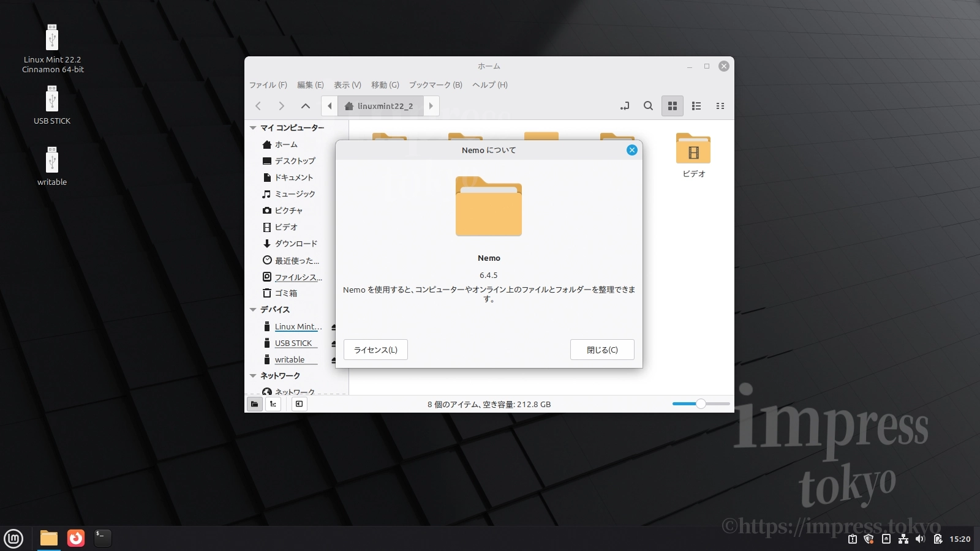Select the ビデオ folder in the file pane
This screenshot has width=980, height=551.
(693, 156)
